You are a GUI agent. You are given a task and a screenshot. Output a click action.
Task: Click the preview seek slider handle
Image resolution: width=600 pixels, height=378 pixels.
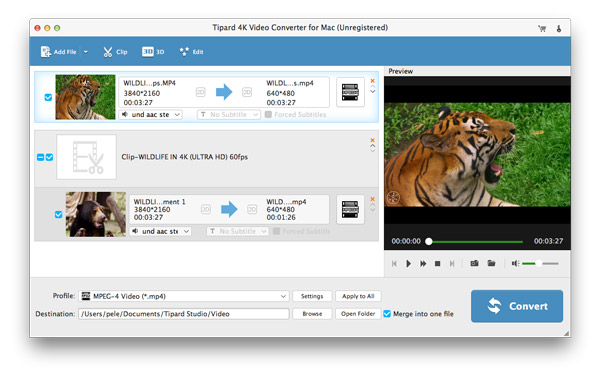click(x=429, y=241)
